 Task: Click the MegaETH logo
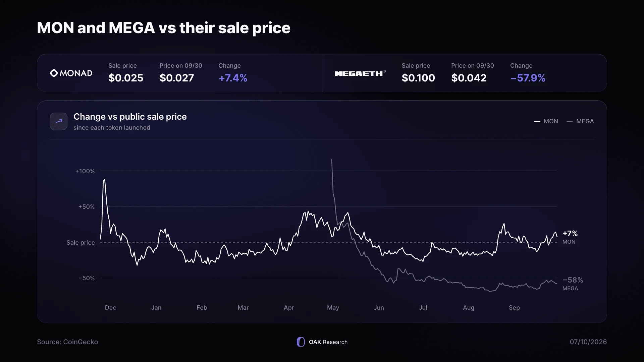360,73
